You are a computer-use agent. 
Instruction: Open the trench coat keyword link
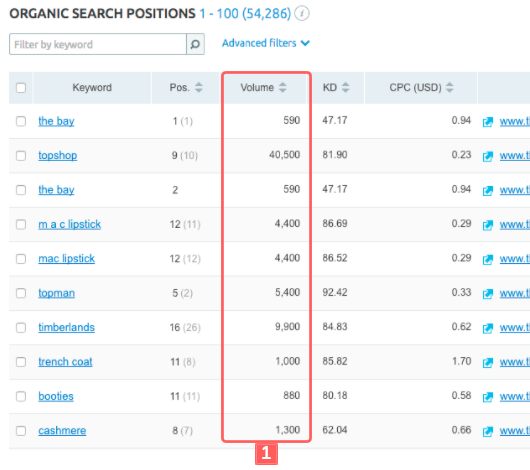[65, 362]
